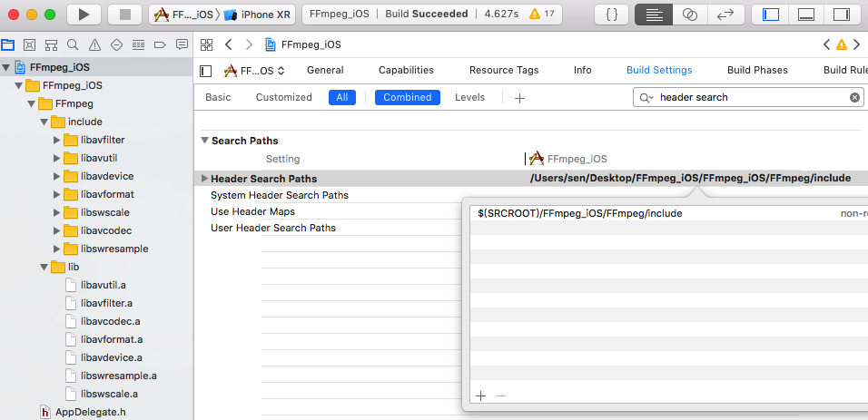Image resolution: width=868 pixels, height=420 pixels.
Task: Expand the libavcodec folder
Action: click(x=56, y=230)
